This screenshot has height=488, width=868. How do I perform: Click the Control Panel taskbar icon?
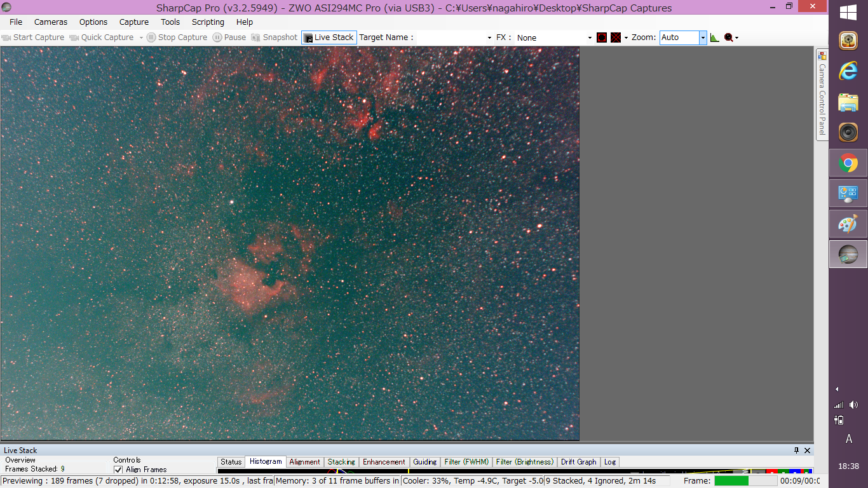coord(848,194)
